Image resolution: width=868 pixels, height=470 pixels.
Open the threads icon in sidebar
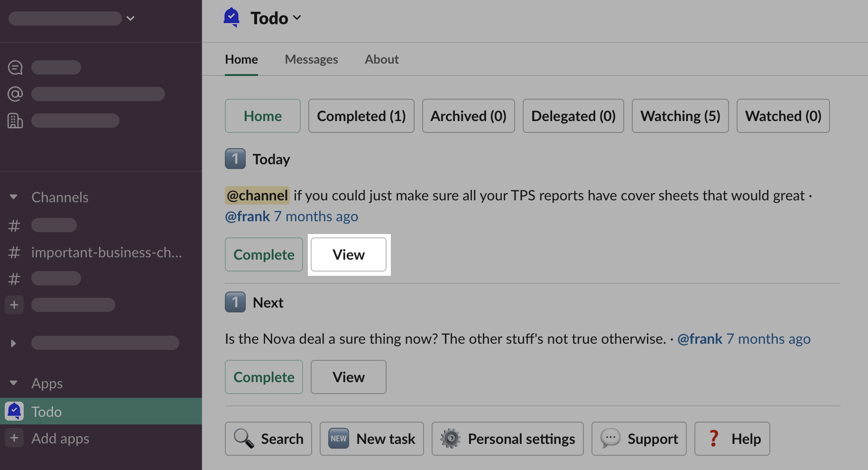(15, 67)
